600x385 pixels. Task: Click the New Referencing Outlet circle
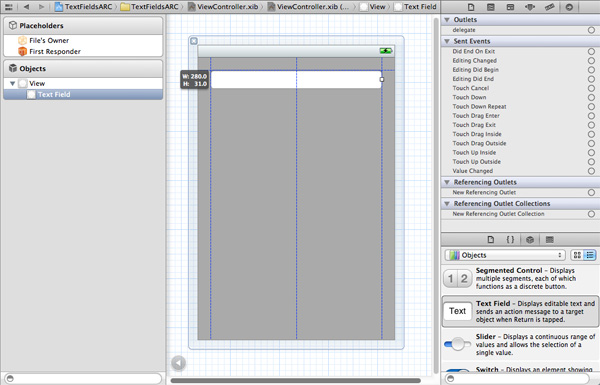591,192
